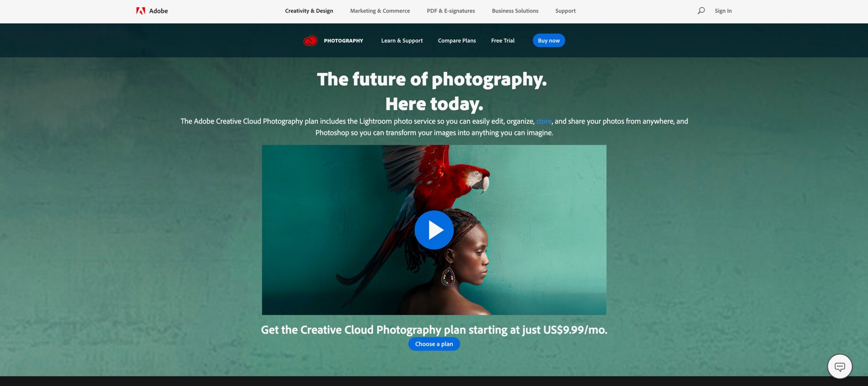Open Marketing & Commerce menu

click(380, 11)
